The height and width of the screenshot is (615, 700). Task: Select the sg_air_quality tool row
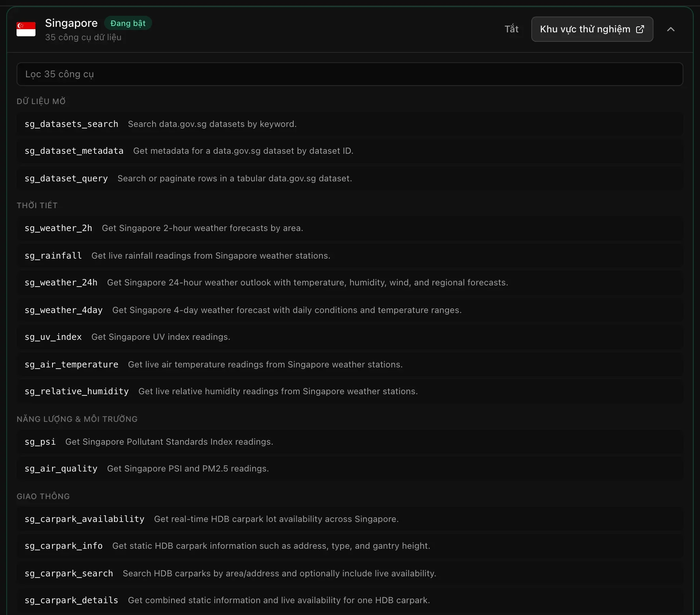[350, 469]
